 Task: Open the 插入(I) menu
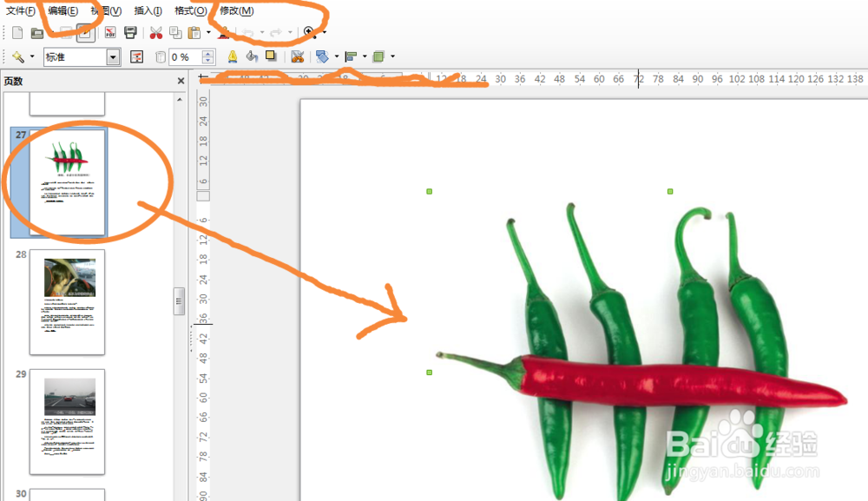coord(148,11)
